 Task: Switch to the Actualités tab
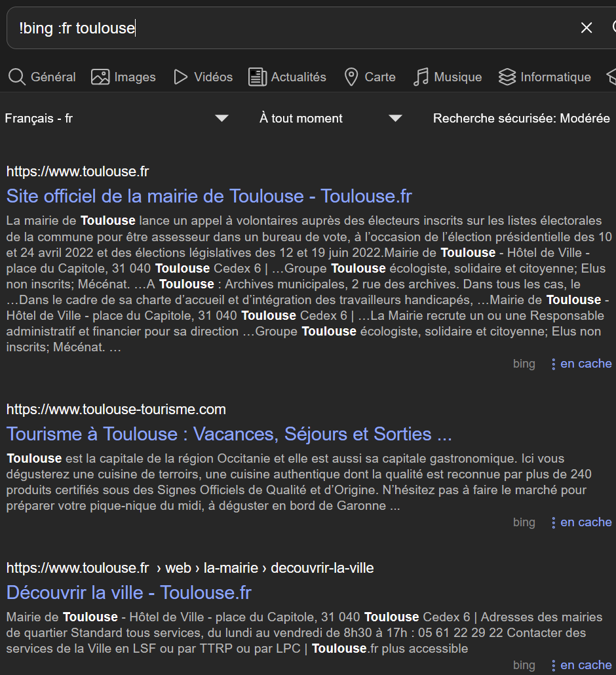pyautogui.click(x=288, y=77)
